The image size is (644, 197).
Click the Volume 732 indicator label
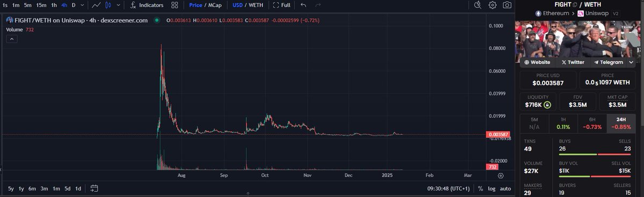click(20, 29)
